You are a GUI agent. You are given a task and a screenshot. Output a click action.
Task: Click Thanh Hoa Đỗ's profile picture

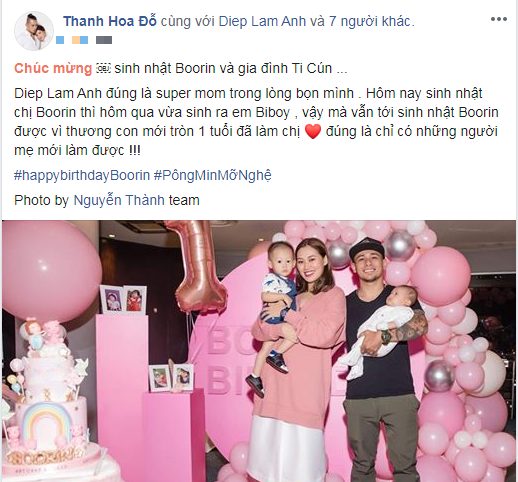coord(34,31)
